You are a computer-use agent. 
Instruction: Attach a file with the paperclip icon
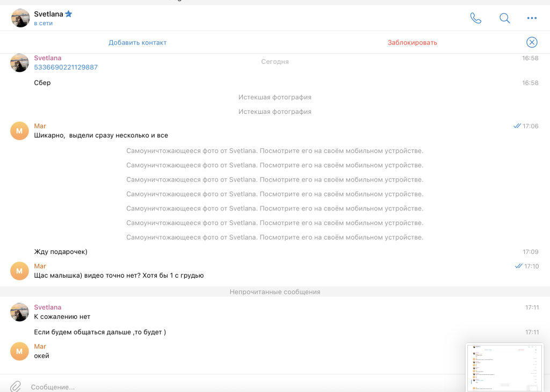pos(16,386)
